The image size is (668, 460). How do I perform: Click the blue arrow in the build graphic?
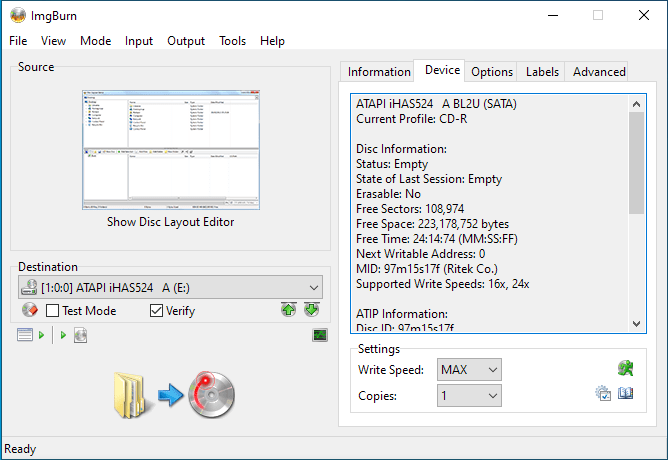[x=170, y=395]
